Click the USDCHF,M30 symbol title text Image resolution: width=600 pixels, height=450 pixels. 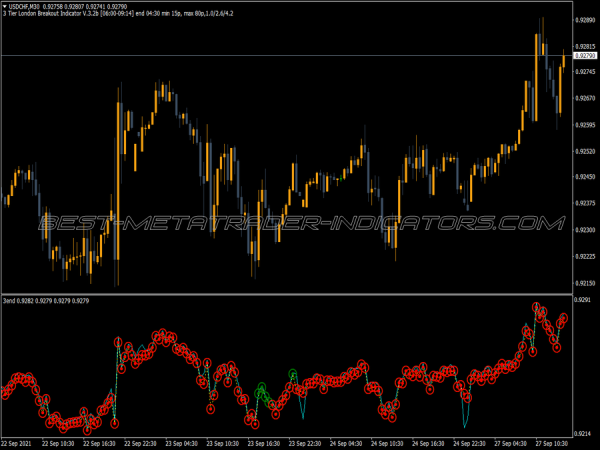pos(24,7)
